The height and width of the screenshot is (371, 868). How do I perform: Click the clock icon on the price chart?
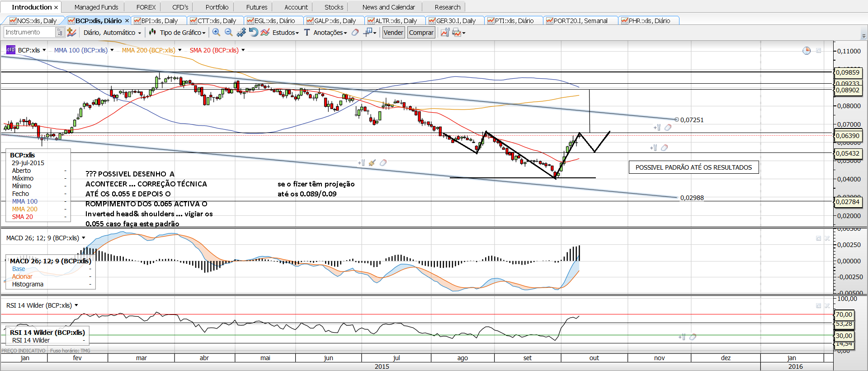(807, 51)
